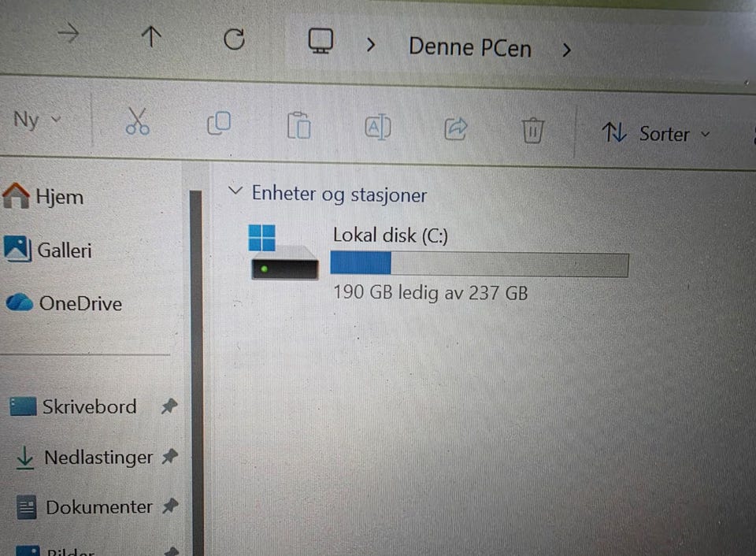Select Hjem in the sidebar
This screenshot has height=556, width=756.
(43, 196)
